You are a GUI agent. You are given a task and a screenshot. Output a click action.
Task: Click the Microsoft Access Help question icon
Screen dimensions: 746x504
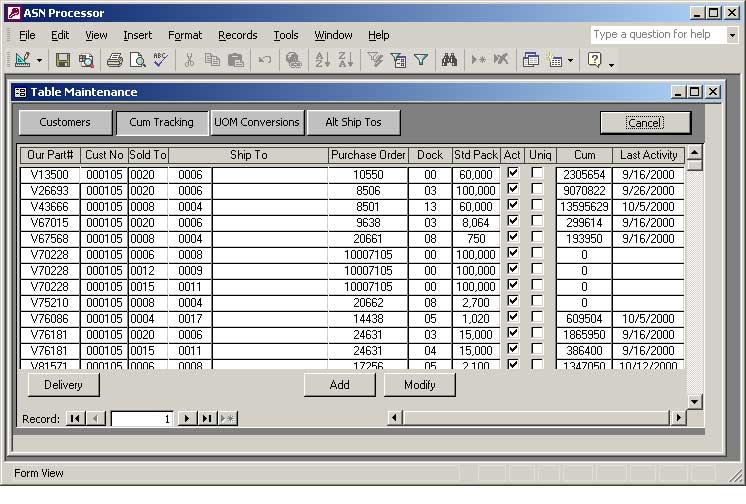(594, 60)
